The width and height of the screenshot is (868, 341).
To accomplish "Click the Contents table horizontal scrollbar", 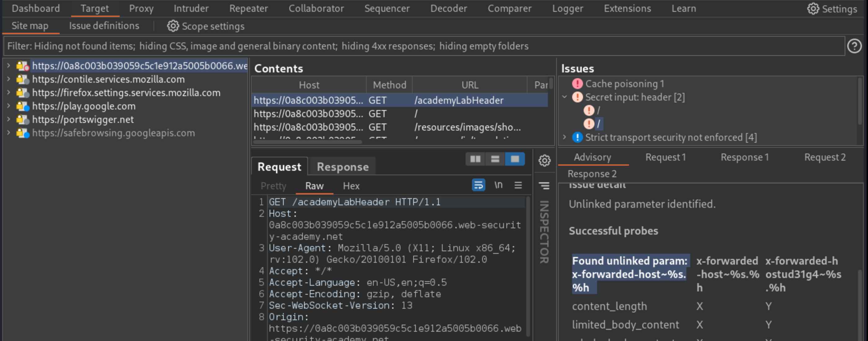I will click(307, 142).
